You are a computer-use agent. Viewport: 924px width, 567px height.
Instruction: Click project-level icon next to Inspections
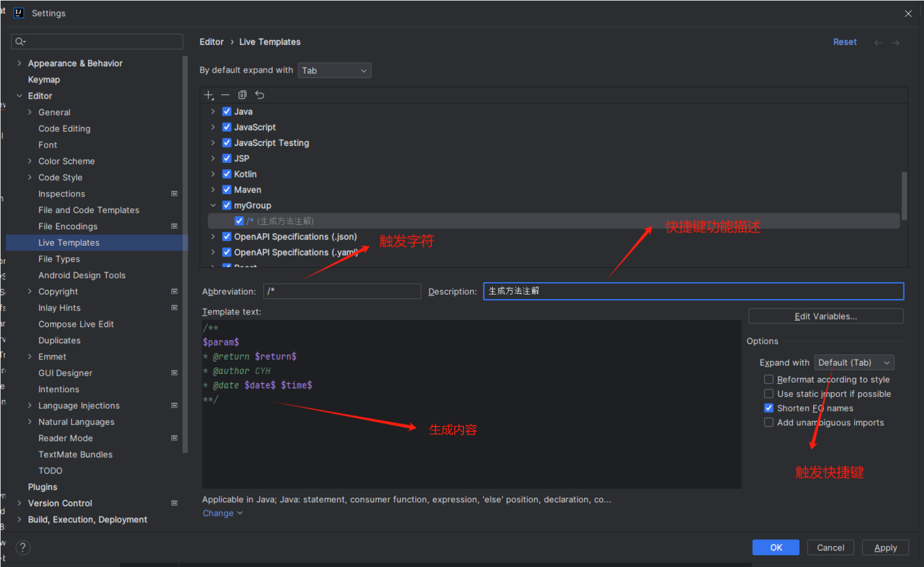(x=174, y=194)
